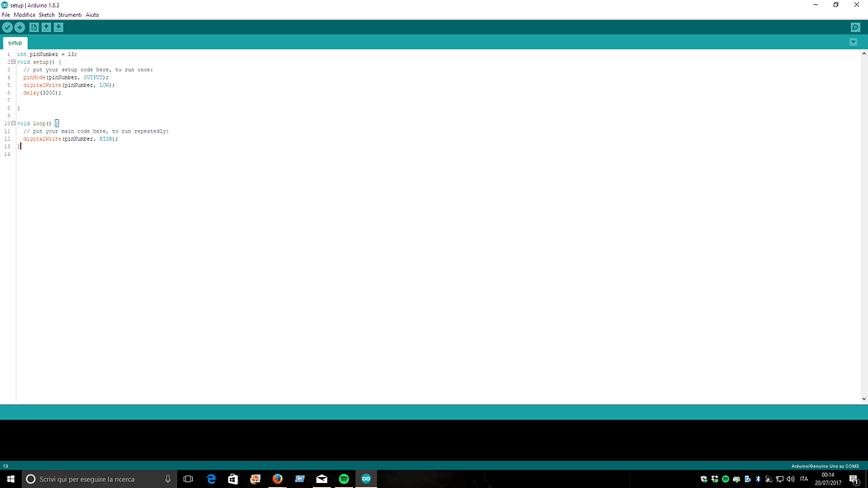The width and height of the screenshot is (868, 488).
Task: Open Action Center notifications icon
Action: pyautogui.click(x=855, y=479)
